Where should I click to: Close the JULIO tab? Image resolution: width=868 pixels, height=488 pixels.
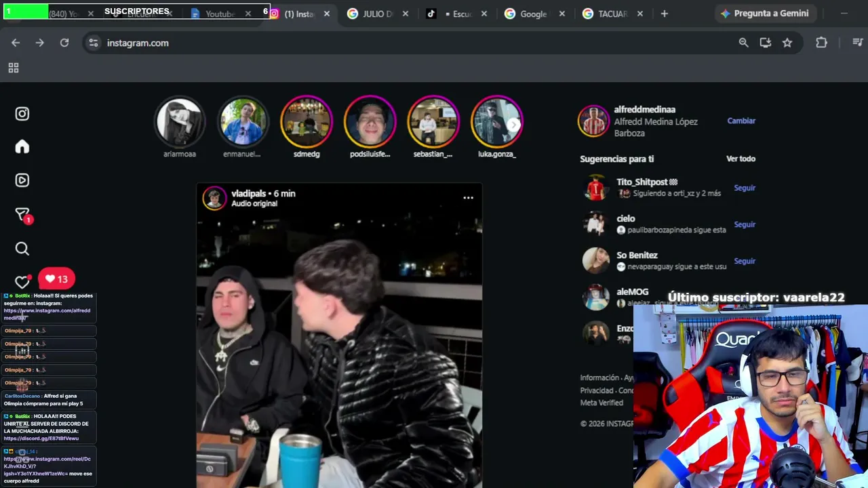click(x=405, y=14)
